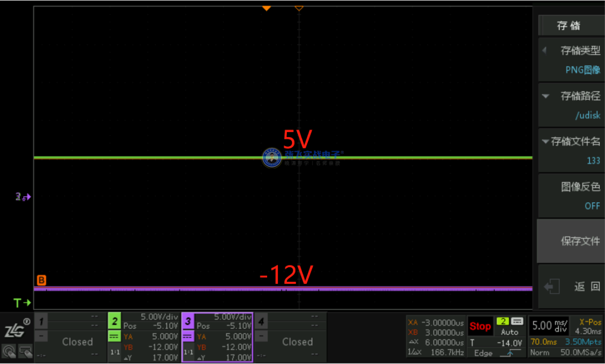This screenshot has height=364, width=605.
Task: Select the purple channel 3 number button
Action: coord(188,321)
